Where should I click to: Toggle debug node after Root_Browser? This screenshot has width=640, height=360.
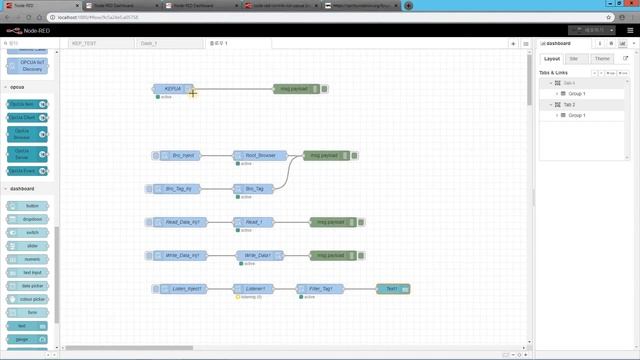point(354,156)
